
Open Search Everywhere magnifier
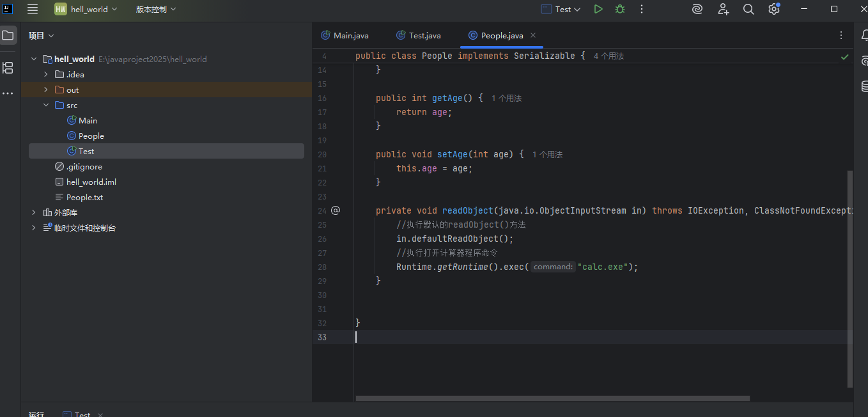(748, 9)
